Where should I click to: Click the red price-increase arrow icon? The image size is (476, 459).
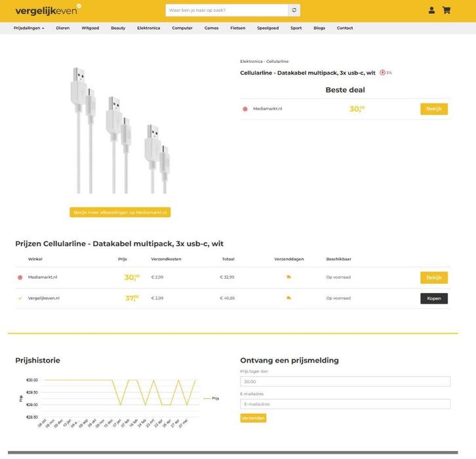382,73
